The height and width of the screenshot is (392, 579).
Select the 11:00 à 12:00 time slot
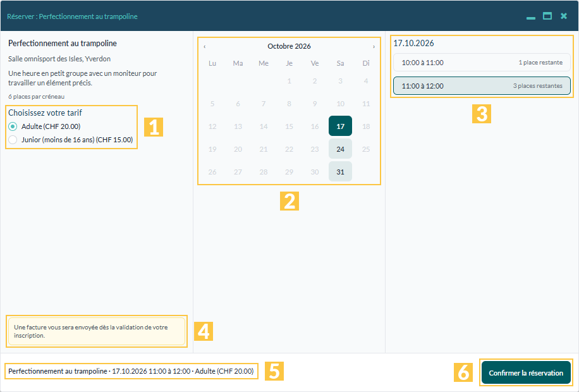[x=482, y=86]
